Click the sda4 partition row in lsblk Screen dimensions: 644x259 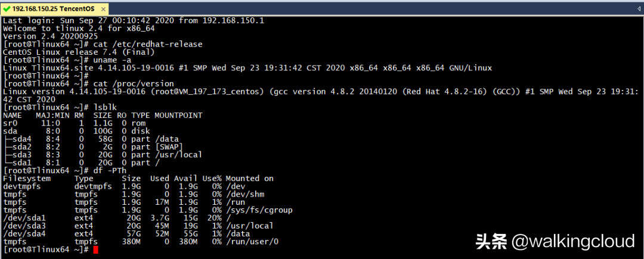(x=91, y=139)
